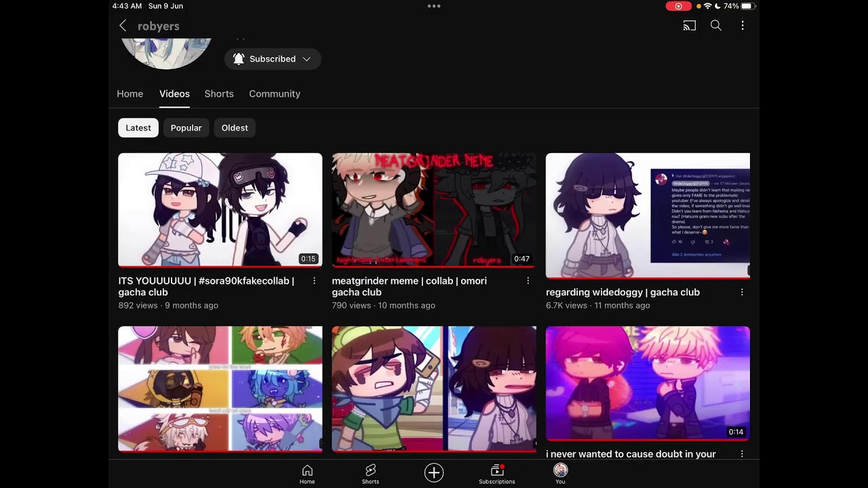Open options for i never wanted video
The height and width of the screenshot is (488, 868).
(x=742, y=454)
